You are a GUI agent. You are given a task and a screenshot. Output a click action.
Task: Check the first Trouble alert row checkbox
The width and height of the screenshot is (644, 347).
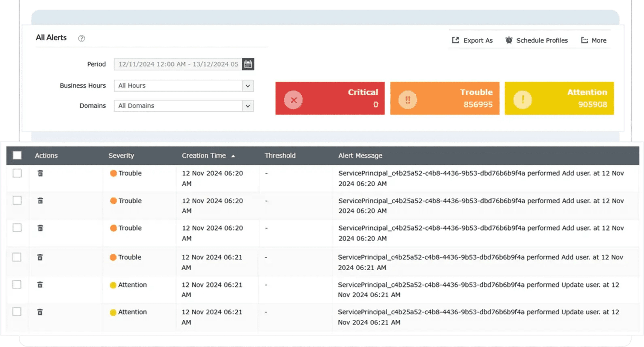pyautogui.click(x=17, y=173)
